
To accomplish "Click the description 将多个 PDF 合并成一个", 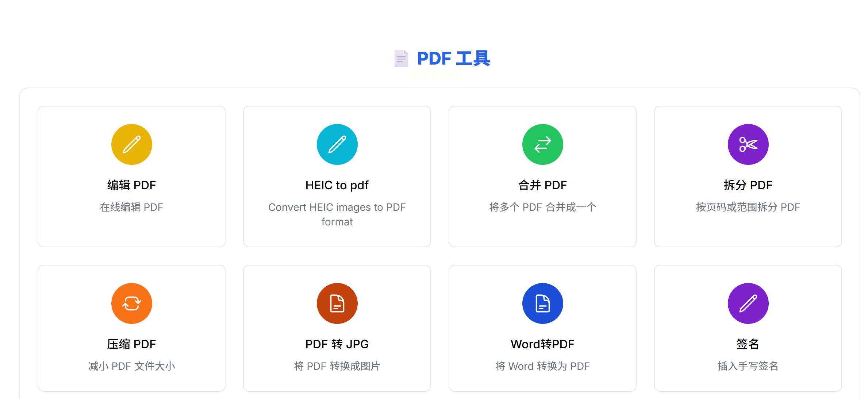I will tap(542, 207).
